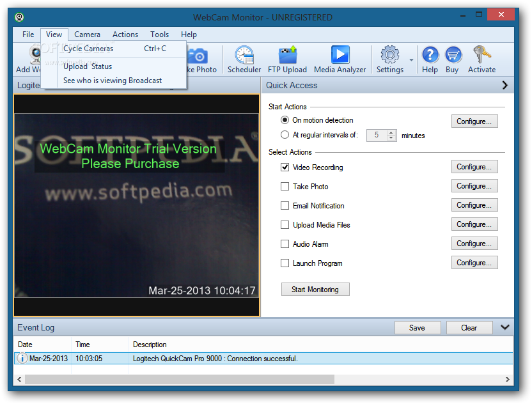The image size is (532, 404).
Task: Select Upload Status menu entry
Action: tap(114, 66)
